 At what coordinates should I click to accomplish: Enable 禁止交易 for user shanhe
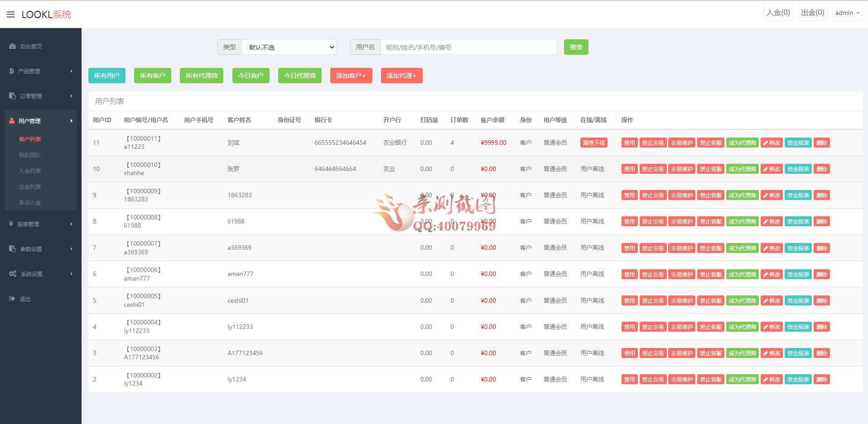click(x=653, y=168)
